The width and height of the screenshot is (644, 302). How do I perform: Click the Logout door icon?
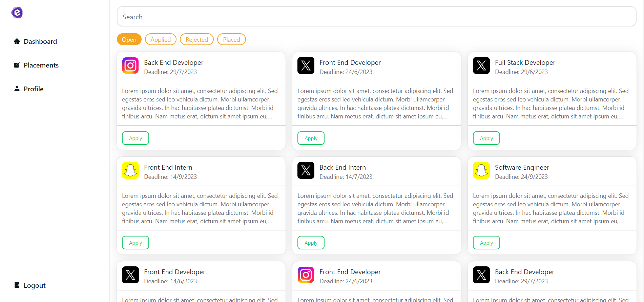point(17,285)
